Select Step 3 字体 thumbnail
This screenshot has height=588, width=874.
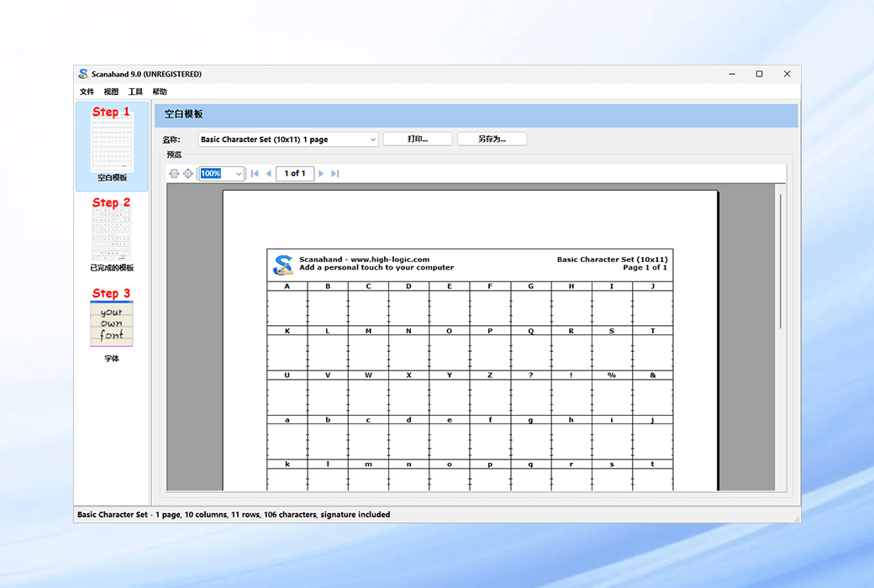coord(112,326)
